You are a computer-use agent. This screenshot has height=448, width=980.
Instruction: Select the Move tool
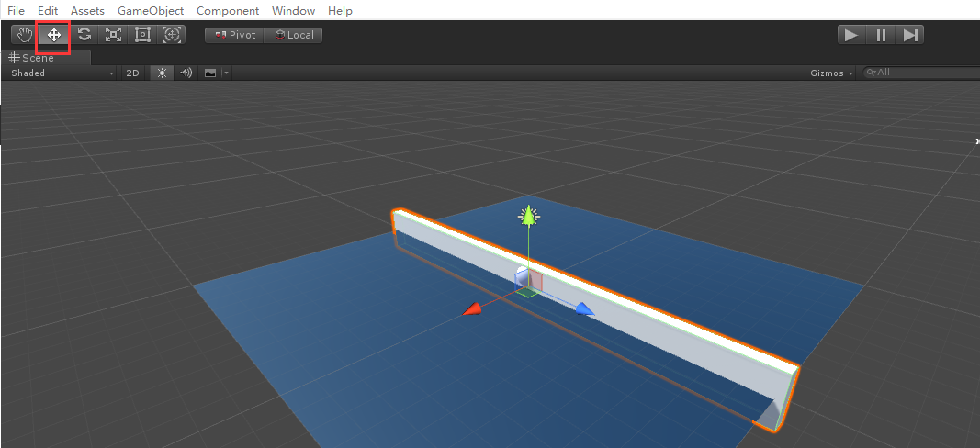pos(54,35)
